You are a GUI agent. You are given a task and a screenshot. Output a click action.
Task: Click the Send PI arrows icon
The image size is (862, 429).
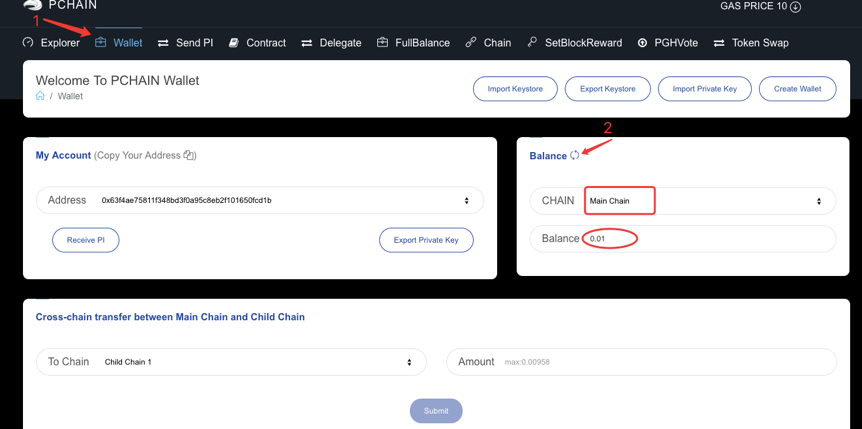click(163, 43)
